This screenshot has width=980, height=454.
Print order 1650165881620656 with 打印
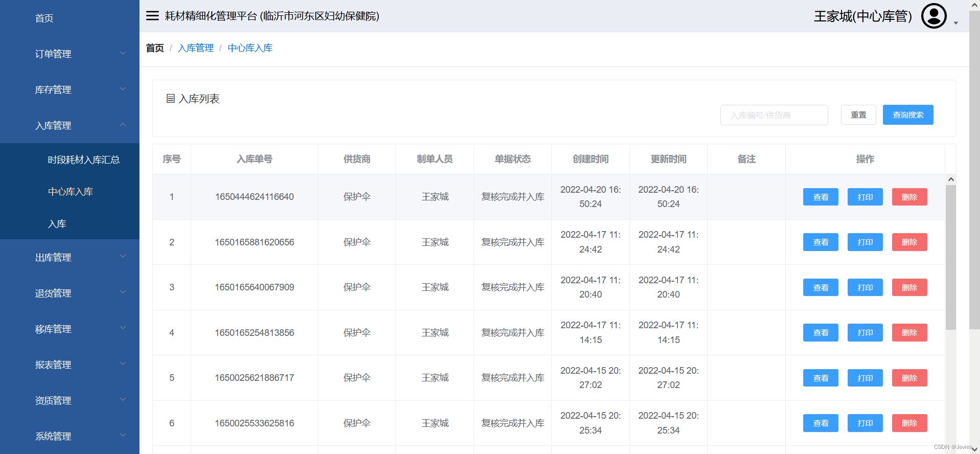865,242
